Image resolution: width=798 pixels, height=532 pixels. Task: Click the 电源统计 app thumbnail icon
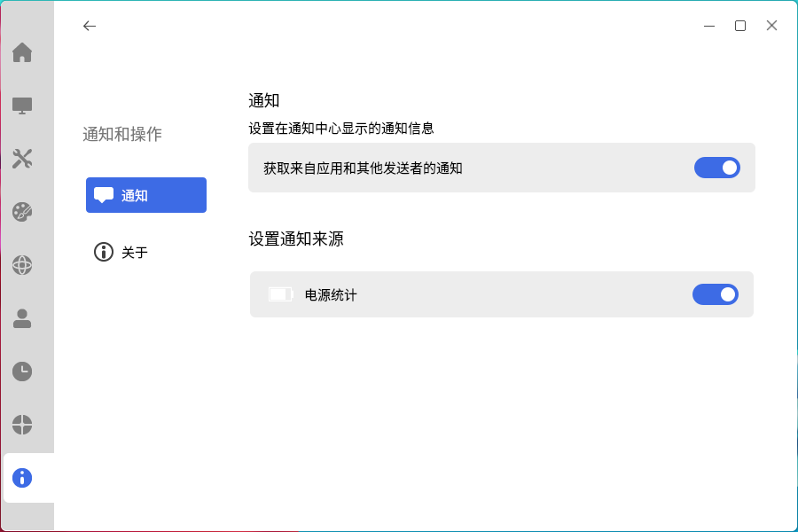pos(280,294)
